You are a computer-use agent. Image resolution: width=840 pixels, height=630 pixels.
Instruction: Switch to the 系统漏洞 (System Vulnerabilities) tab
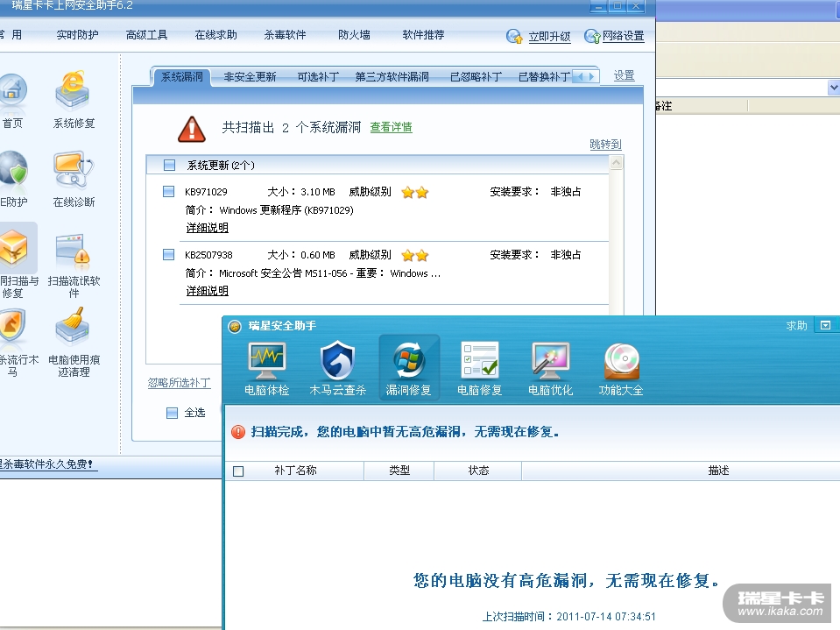click(181, 77)
